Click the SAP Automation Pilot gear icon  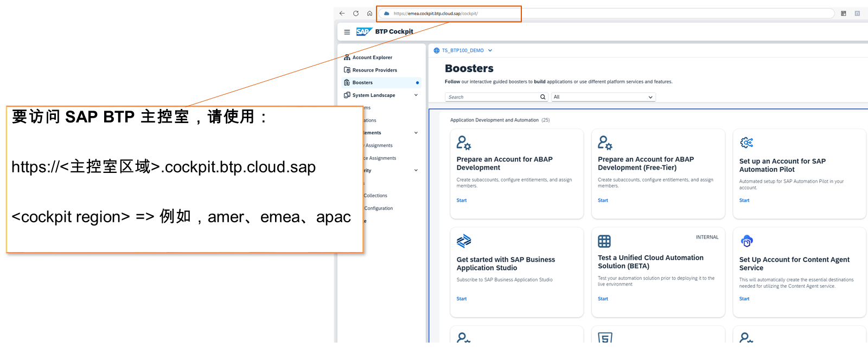746,143
